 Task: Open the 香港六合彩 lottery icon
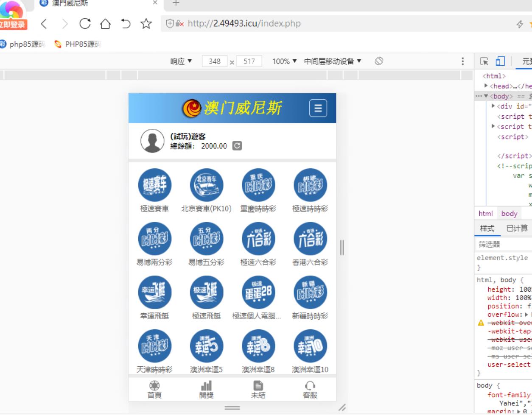(310, 239)
